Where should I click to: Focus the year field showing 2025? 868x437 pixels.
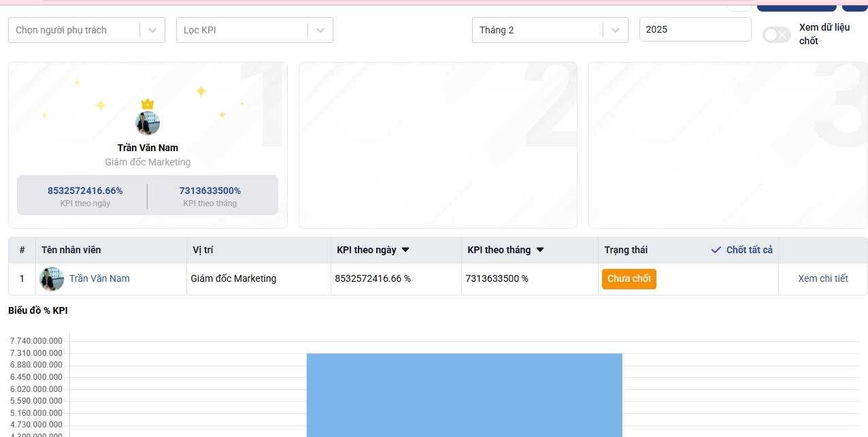[695, 30]
